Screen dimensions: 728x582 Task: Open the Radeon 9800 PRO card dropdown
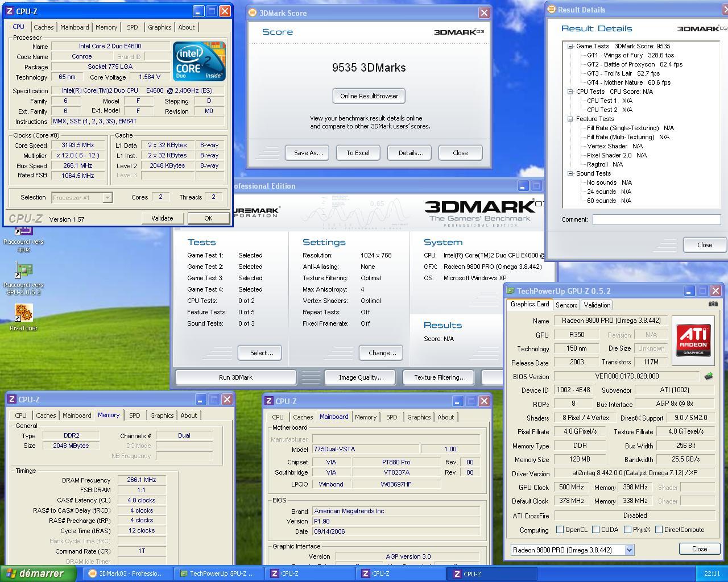point(629,550)
